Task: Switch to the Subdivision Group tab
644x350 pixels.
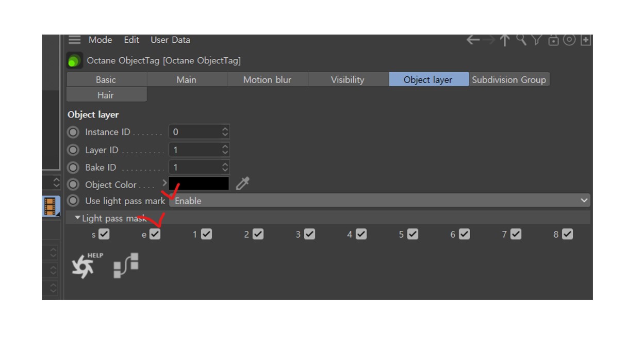Action: 509,79
